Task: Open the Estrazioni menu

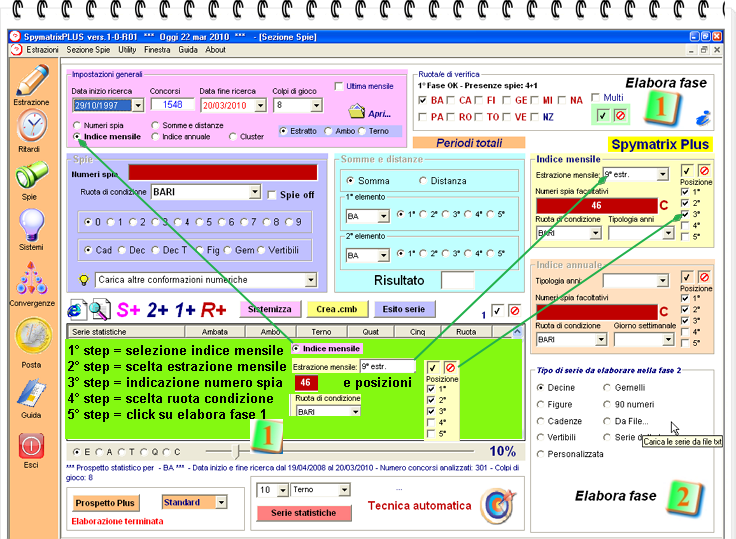Action: point(42,50)
